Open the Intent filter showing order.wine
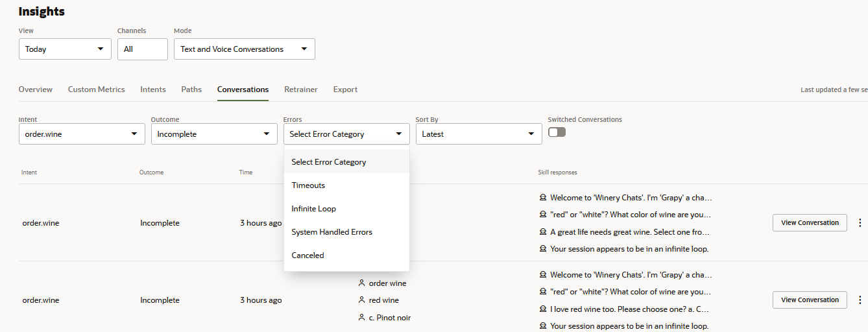Screen dimensions: 868x332 pos(82,134)
